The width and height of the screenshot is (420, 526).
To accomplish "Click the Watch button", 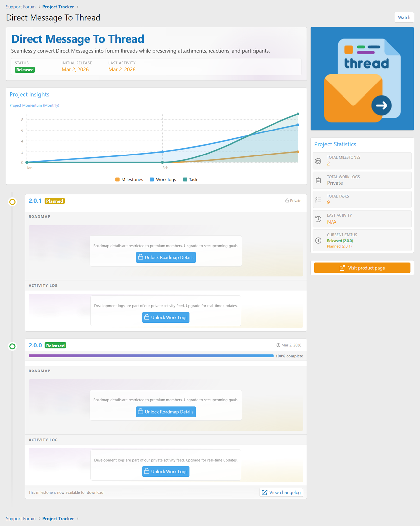I will click(404, 17).
